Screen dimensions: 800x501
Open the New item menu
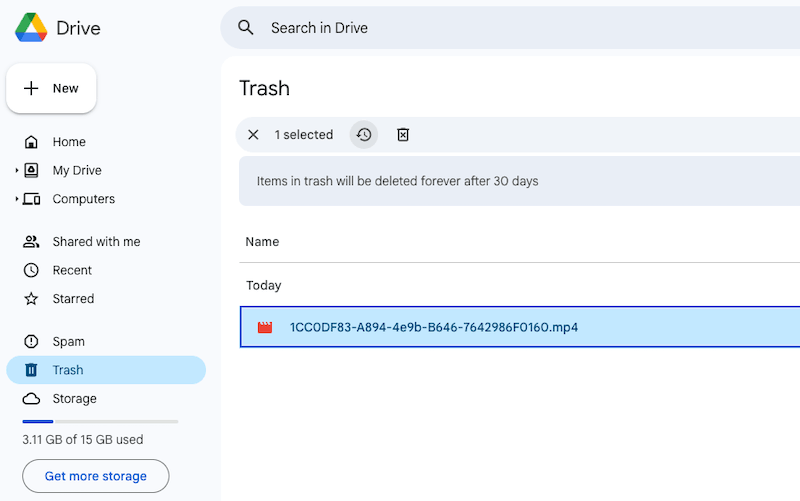click(x=52, y=88)
